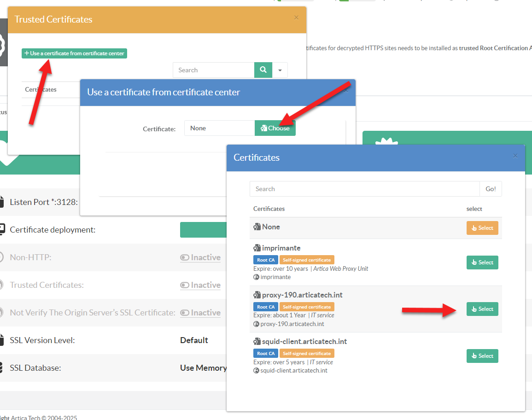
Task: Toggle Trusted Certificates Inactive switch
Action: pos(200,285)
